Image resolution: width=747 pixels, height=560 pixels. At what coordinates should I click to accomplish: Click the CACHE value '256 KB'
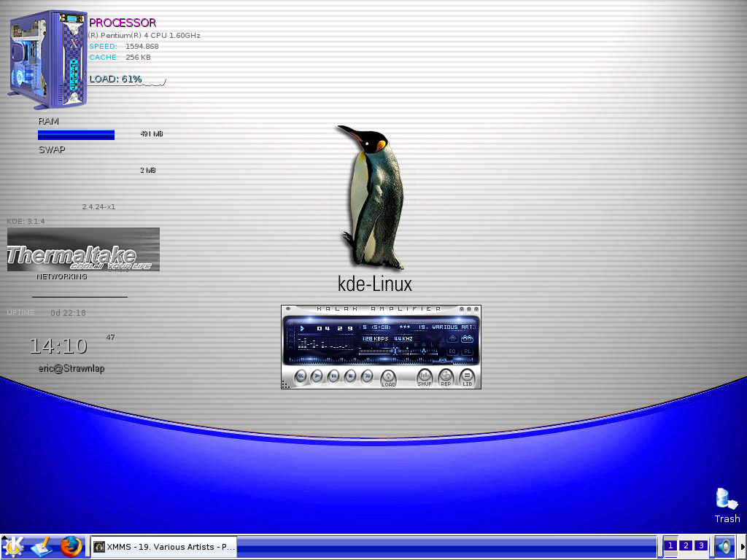[x=138, y=57]
